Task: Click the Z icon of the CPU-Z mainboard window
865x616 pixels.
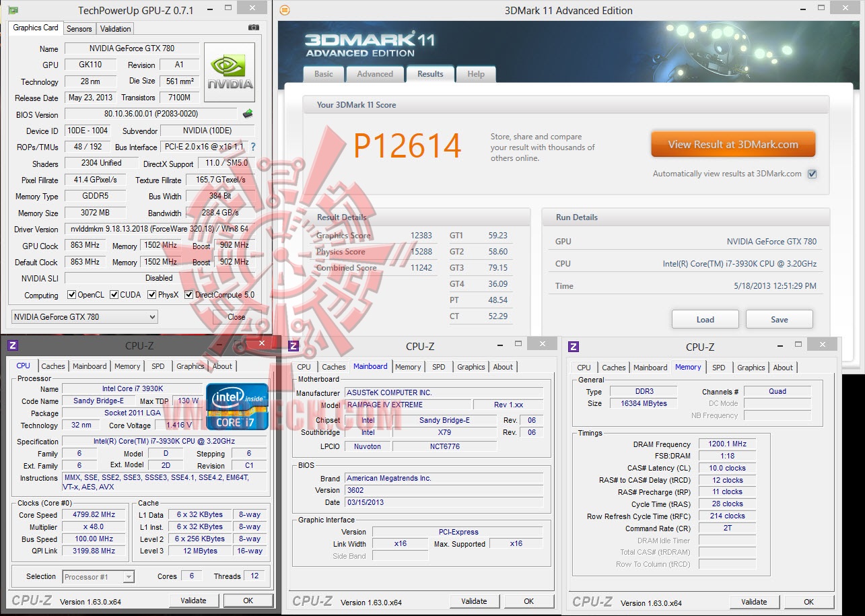Action: click(x=293, y=346)
